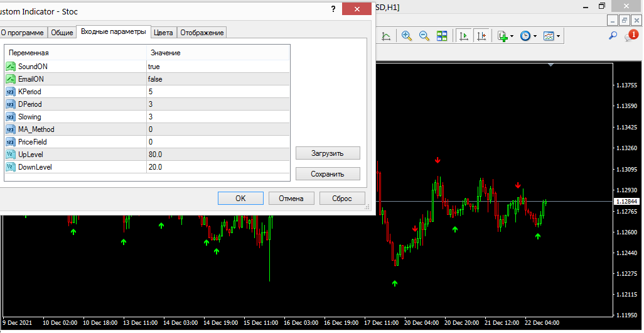Minimize the inner chart window
The height and width of the screenshot is (333, 644).
(x=613, y=20)
